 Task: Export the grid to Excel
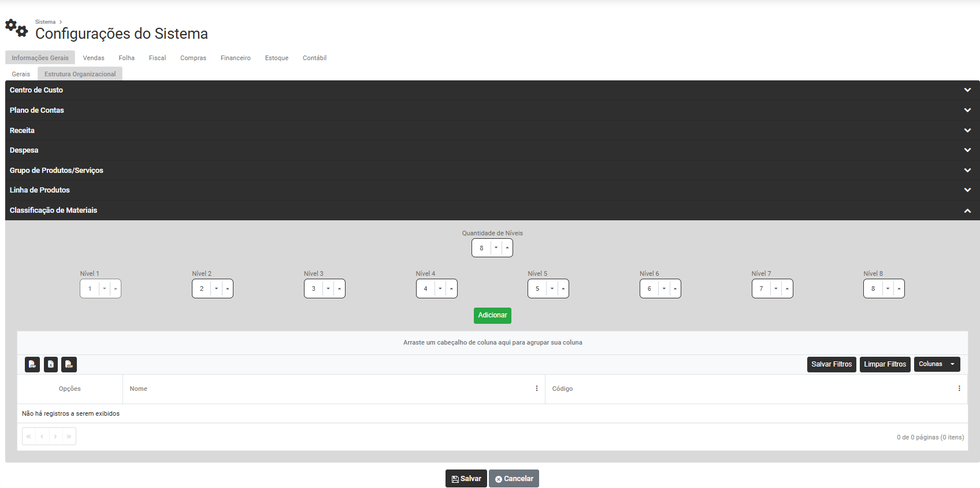pos(51,364)
